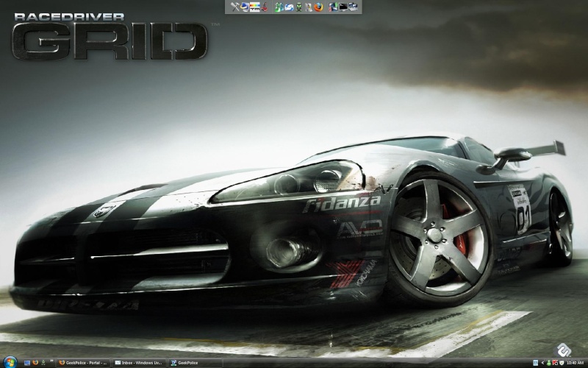Expand hidden system tray icons arrow
This screenshot has width=588, height=368.
(x=543, y=363)
